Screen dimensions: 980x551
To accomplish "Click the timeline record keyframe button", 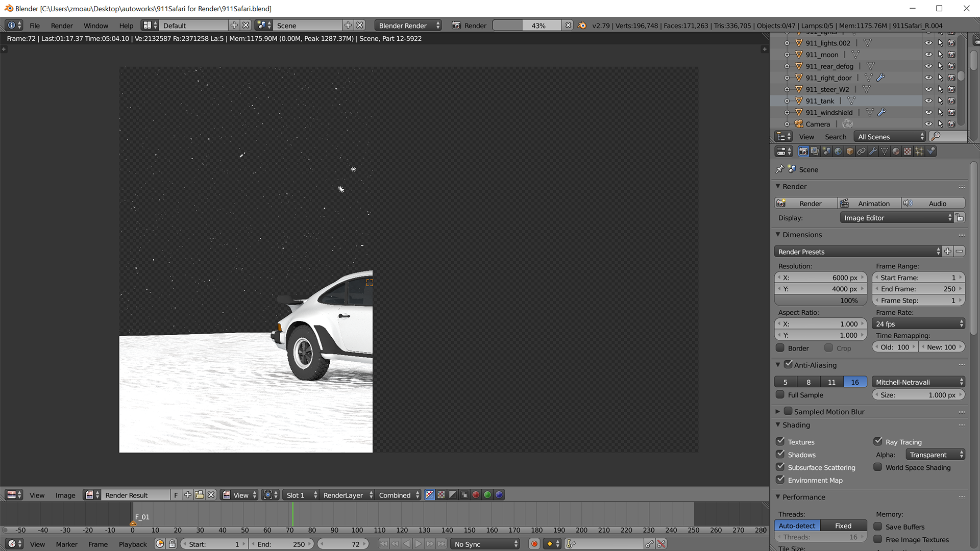I will [x=534, y=544].
